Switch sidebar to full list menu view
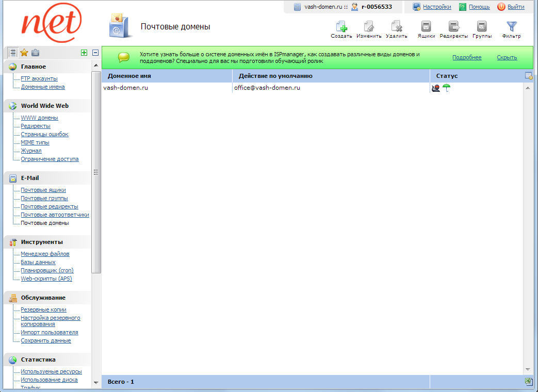Screen dimensions: 538x392 tap(12, 53)
